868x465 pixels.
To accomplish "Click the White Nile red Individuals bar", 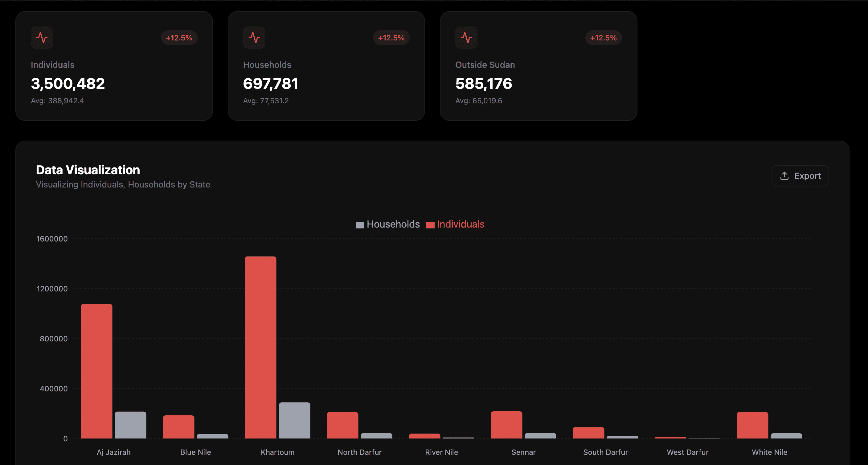I will 752,425.
